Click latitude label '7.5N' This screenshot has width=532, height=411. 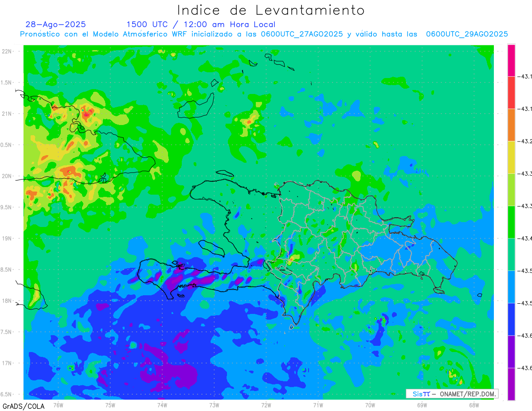tap(6, 332)
